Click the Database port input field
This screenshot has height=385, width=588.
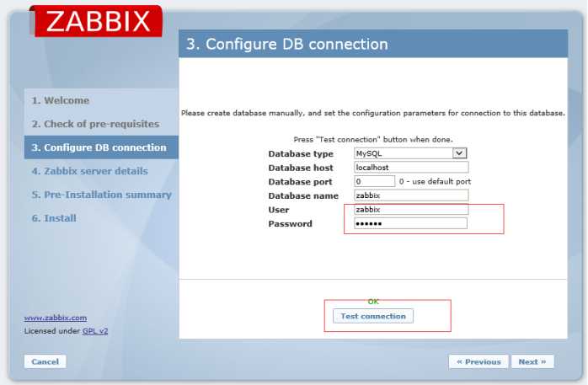point(374,181)
